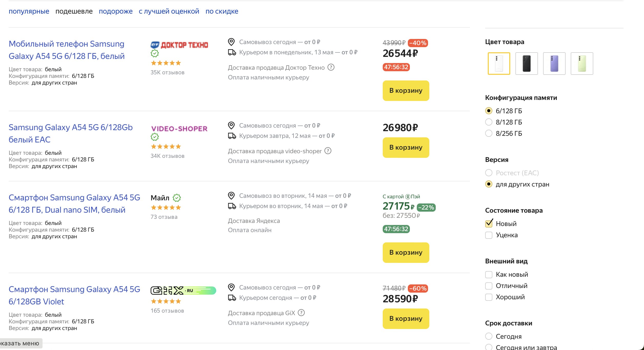
Task: Click verified badge under Доктор Техно
Action: click(155, 54)
